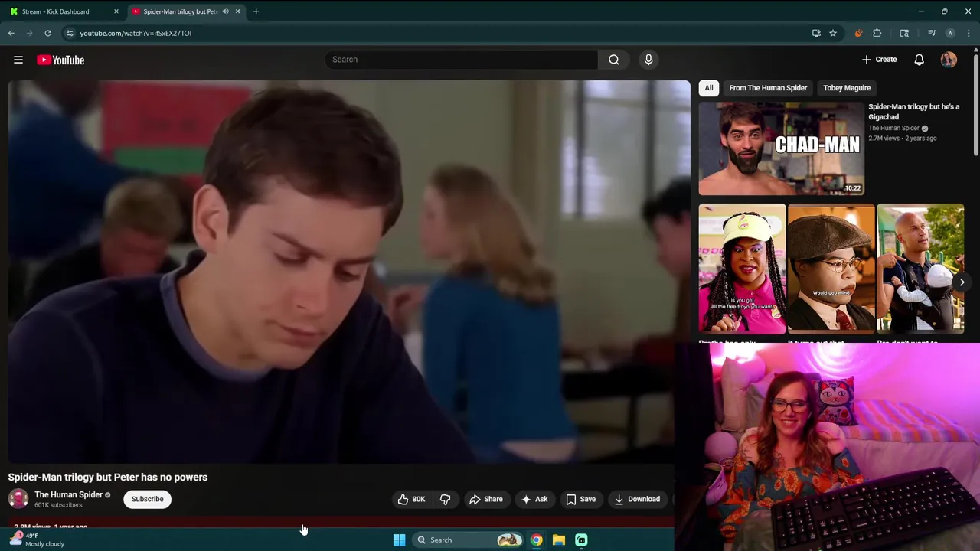
Task: Open File Explorer from the taskbar
Action: coord(559,540)
